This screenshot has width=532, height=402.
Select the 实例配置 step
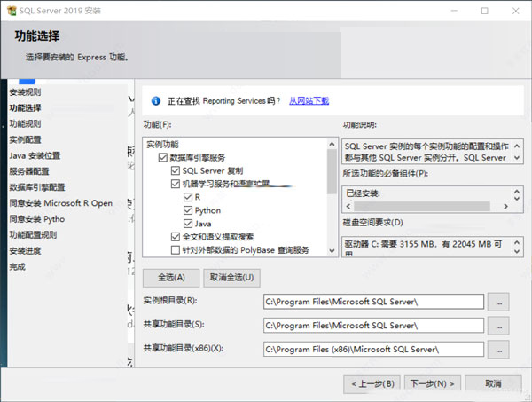[x=25, y=139]
